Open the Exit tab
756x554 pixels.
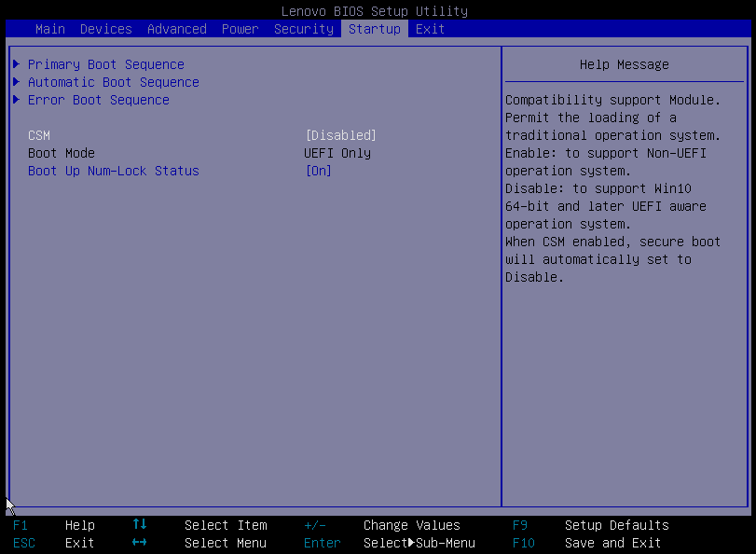tap(431, 29)
